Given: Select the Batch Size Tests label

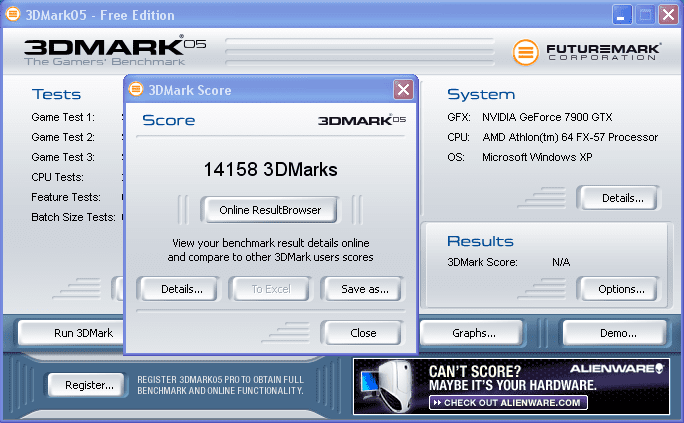Looking at the screenshot, I should (73, 218).
